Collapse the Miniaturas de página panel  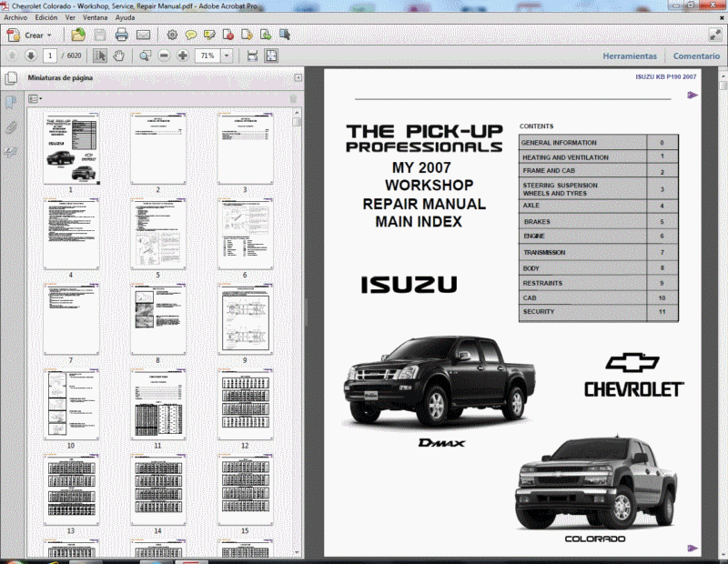coord(298,78)
